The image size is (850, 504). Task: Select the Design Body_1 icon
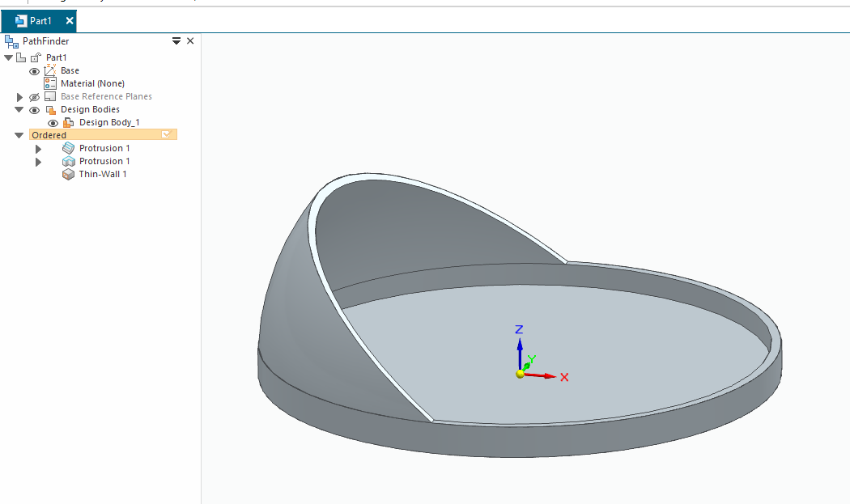click(68, 122)
